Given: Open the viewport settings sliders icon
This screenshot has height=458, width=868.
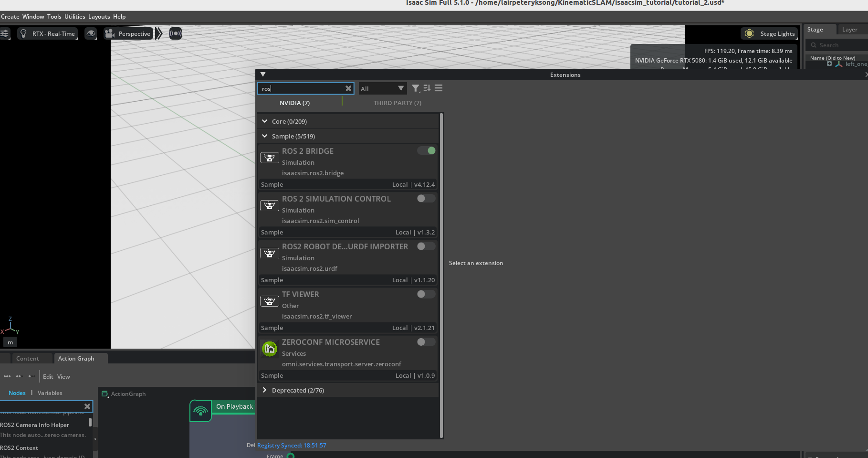Looking at the screenshot, I should pyautogui.click(x=4, y=33).
